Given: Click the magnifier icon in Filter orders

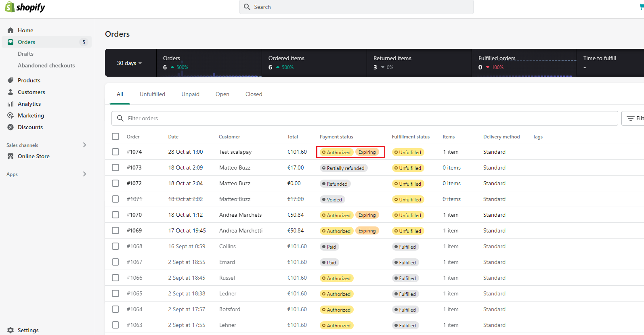Looking at the screenshot, I should [x=120, y=118].
